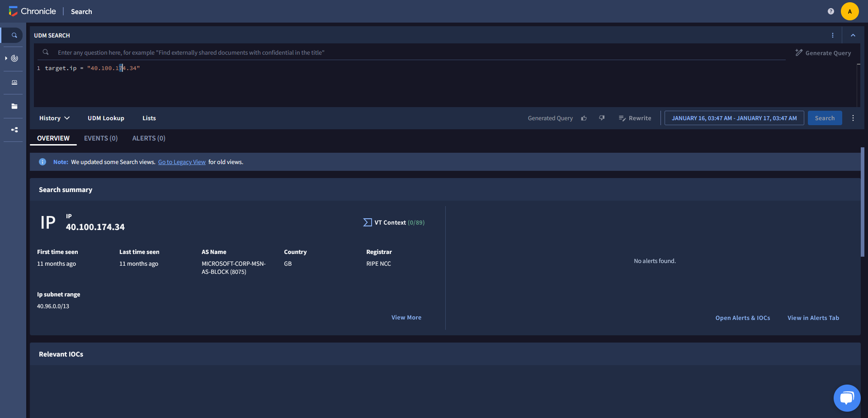Open the help question mark icon
Screen dimensions: 868x418
pyautogui.click(x=830, y=11)
